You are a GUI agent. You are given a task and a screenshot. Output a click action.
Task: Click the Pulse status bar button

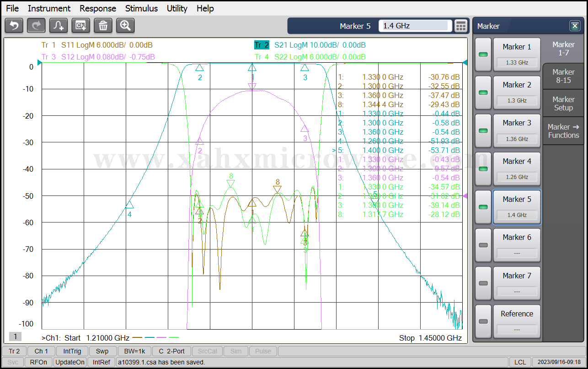263,351
